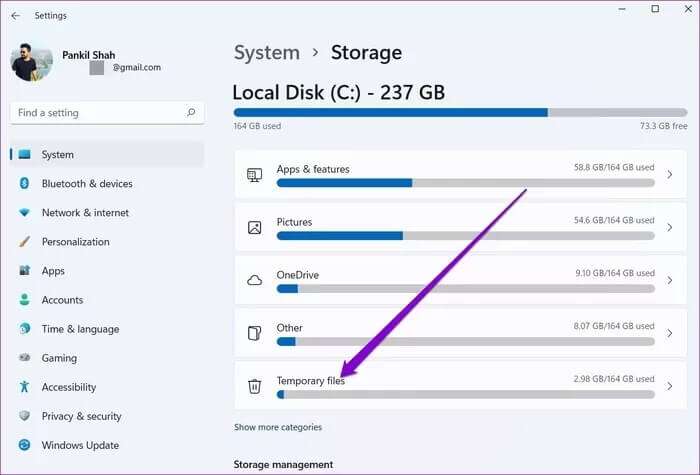Image resolution: width=700 pixels, height=475 pixels.
Task: Click the Accounts person icon
Action: (x=25, y=300)
